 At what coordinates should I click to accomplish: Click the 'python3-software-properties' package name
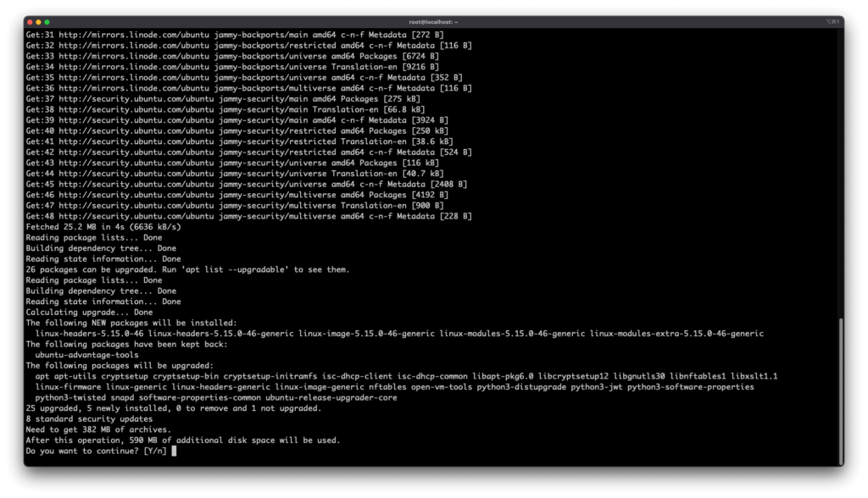[690, 387]
